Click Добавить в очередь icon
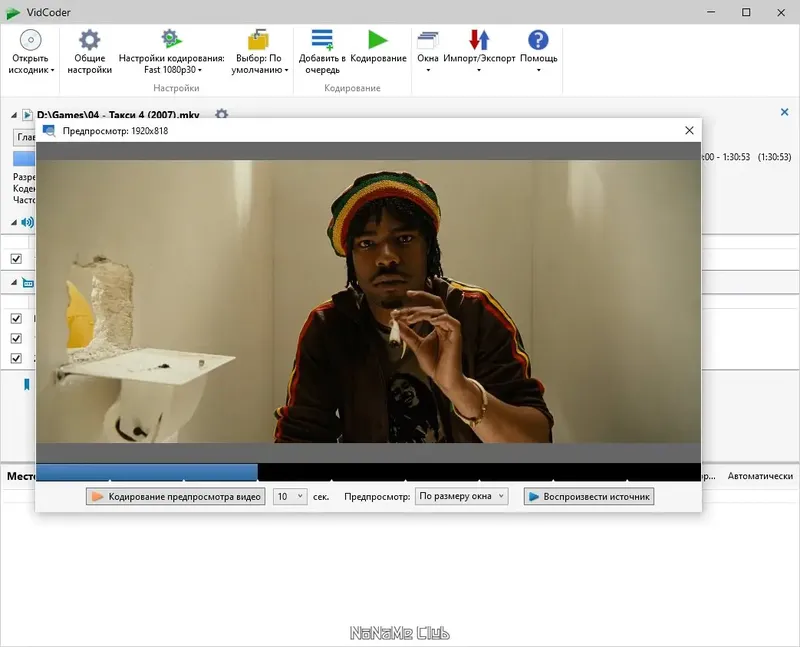The height and width of the screenshot is (647, 800). (x=322, y=39)
